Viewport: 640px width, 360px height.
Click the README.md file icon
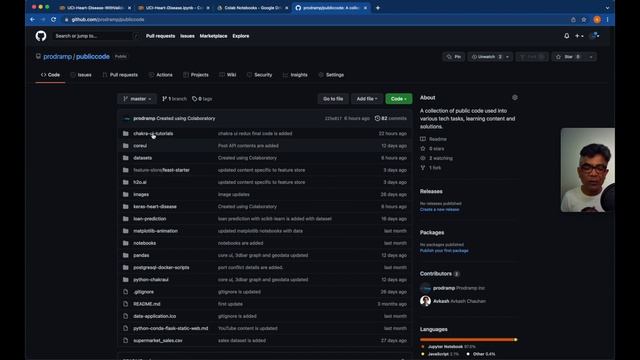click(x=126, y=304)
